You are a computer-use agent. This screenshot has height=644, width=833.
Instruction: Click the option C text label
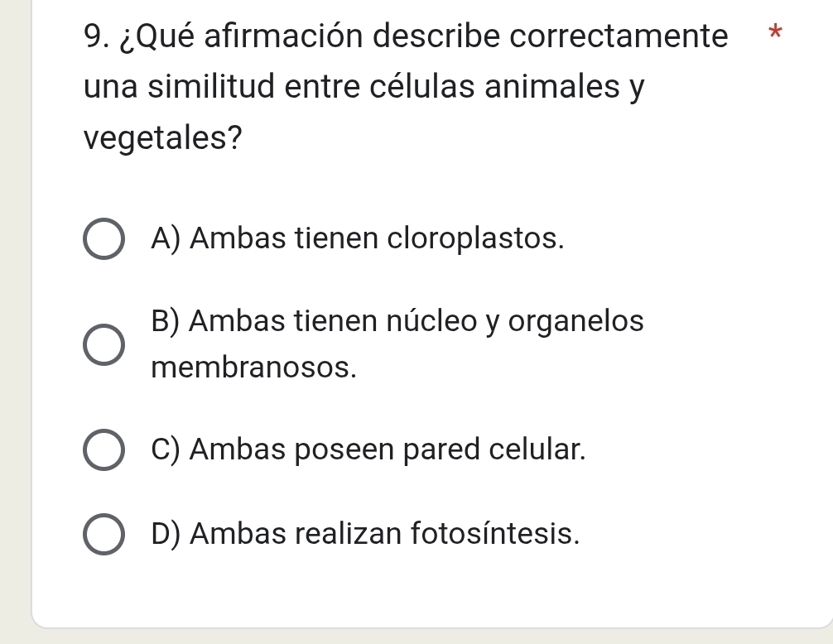click(x=368, y=449)
